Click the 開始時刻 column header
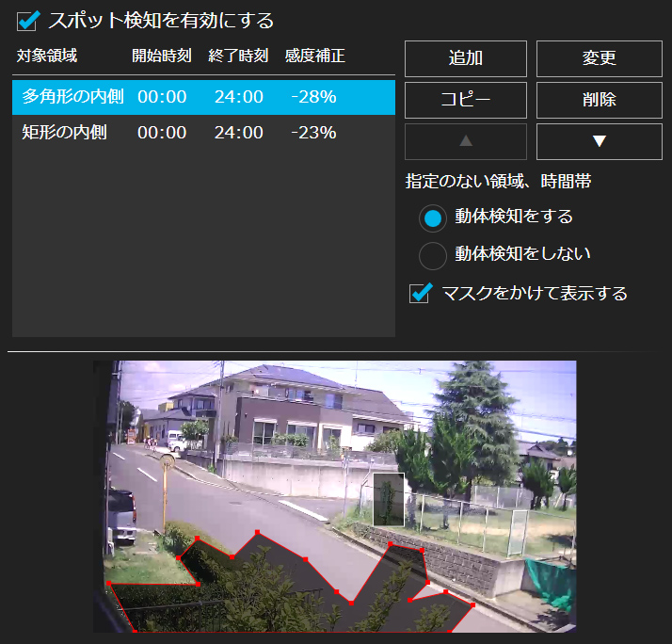Image resolution: width=672 pixels, height=644 pixels. click(x=161, y=56)
